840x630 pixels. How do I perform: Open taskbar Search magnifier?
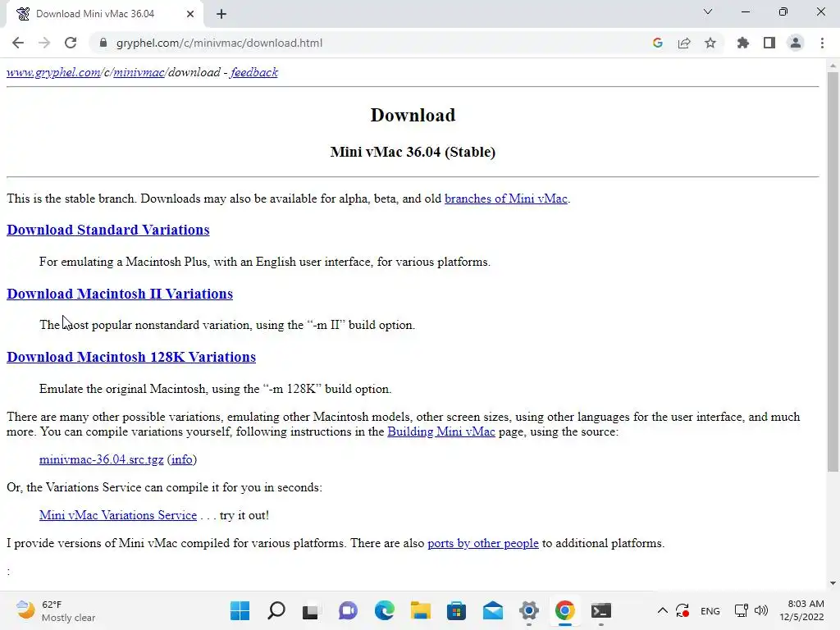pos(276,610)
